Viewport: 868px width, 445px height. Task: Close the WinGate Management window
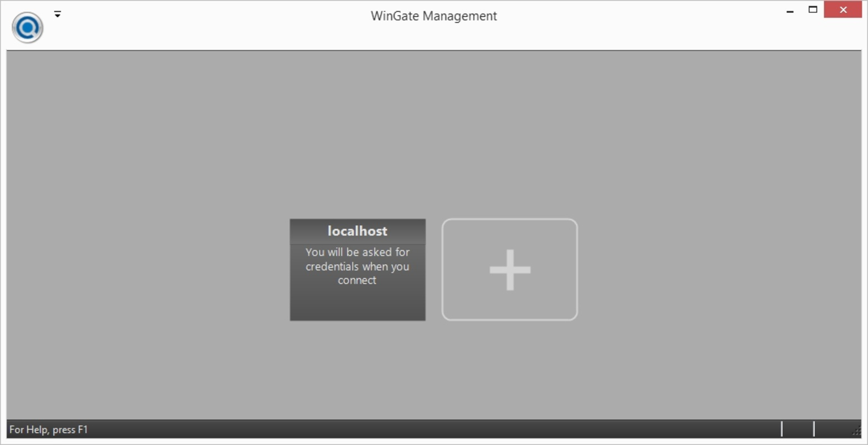(843, 9)
